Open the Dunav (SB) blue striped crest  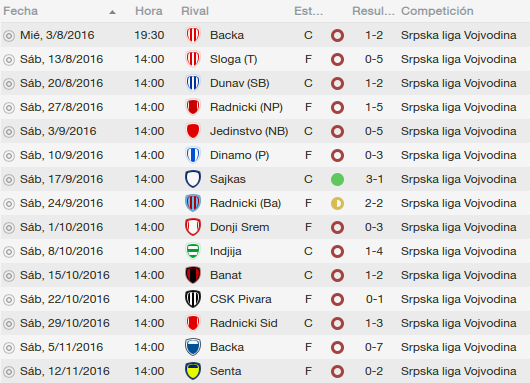pyautogui.click(x=193, y=83)
